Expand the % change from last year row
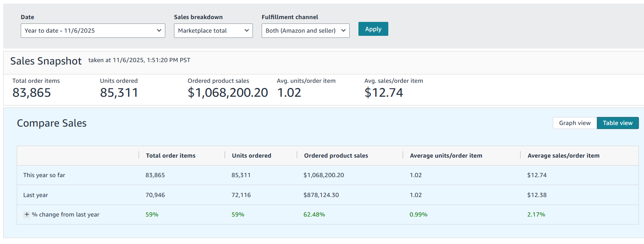The image size is (644, 244). click(x=27, y=215)
